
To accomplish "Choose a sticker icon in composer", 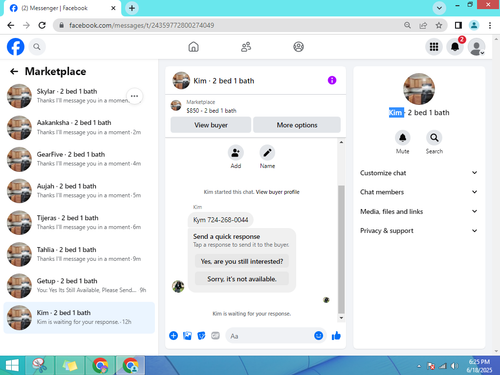I will [x=201, y=336].
